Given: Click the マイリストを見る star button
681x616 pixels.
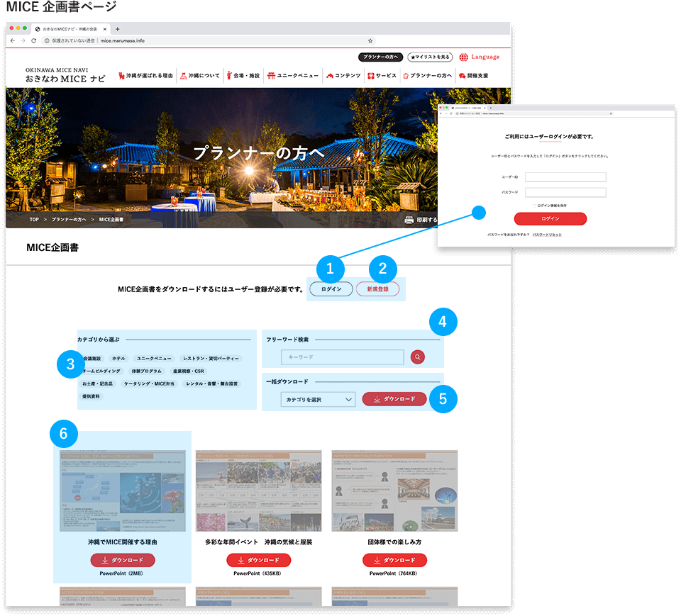Looking at the screenshot, I should [x=430, y=57].
